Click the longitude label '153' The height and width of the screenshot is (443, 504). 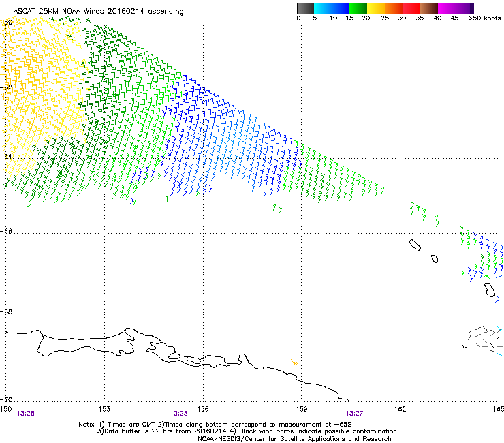(104, 409)
